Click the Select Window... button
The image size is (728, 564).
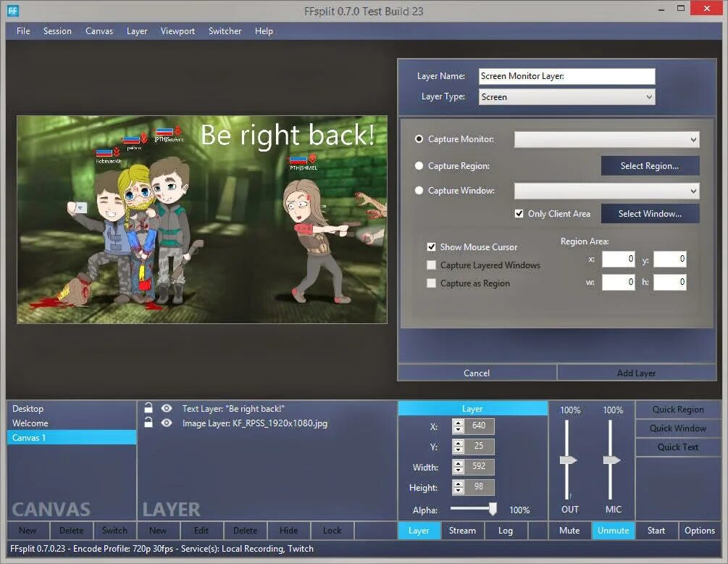pyautogui.click(x=650, y=214)
